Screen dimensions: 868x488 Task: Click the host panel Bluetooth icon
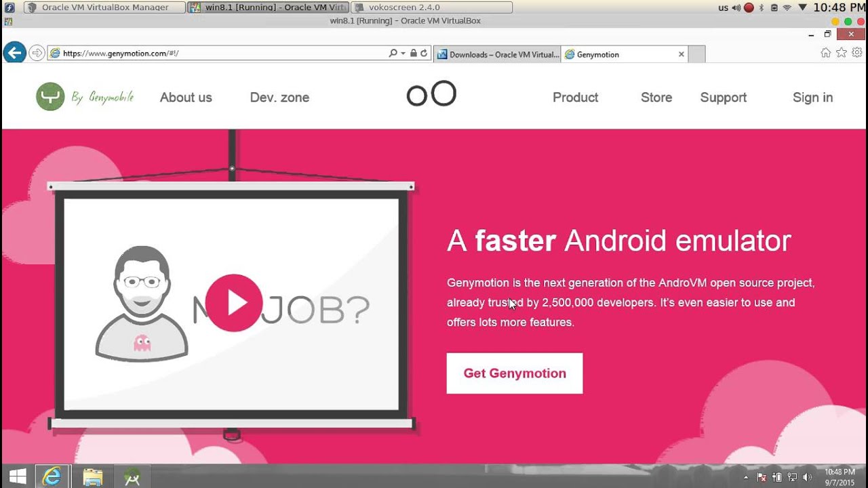click(762, 7)
